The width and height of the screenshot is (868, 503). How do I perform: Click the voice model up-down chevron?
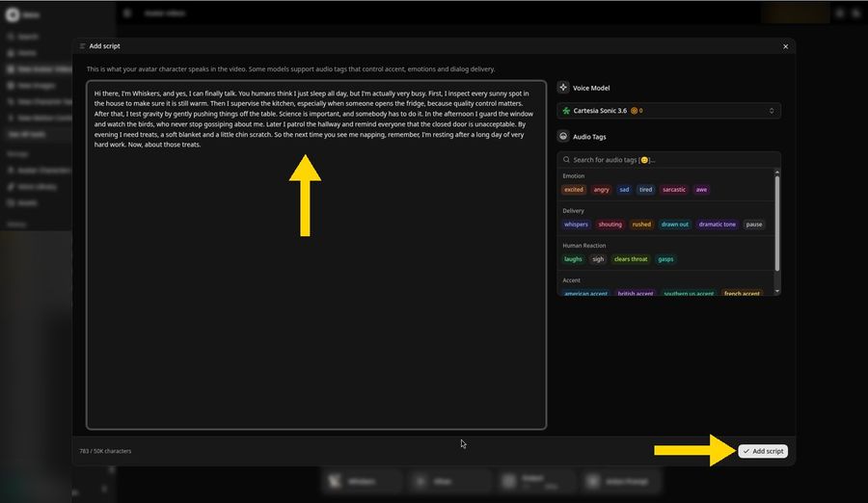click(x=772, y=111)
